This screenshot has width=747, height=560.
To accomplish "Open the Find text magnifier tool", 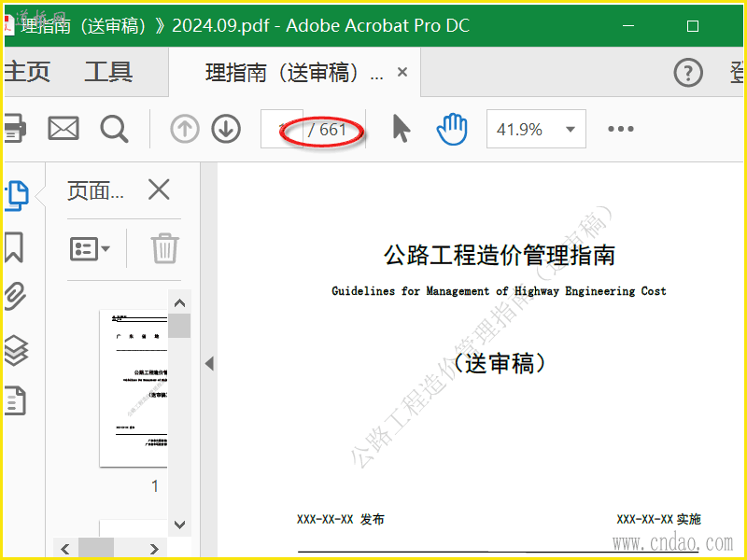I will pos(114,129).
